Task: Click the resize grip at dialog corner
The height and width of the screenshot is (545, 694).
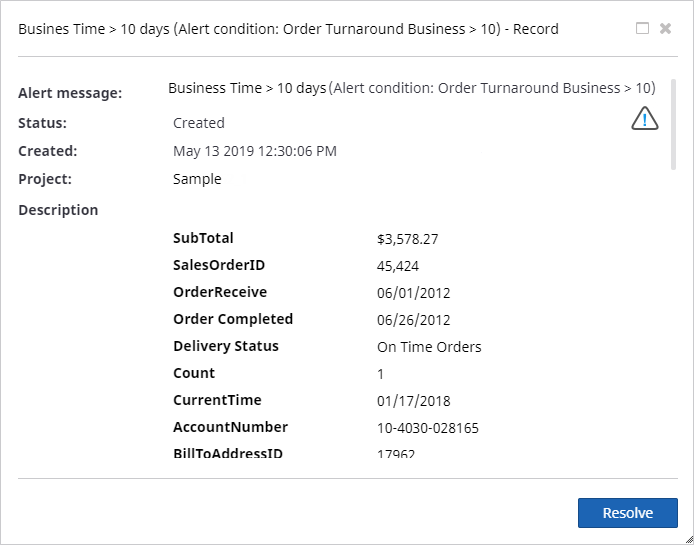Action: pos(686,537)
